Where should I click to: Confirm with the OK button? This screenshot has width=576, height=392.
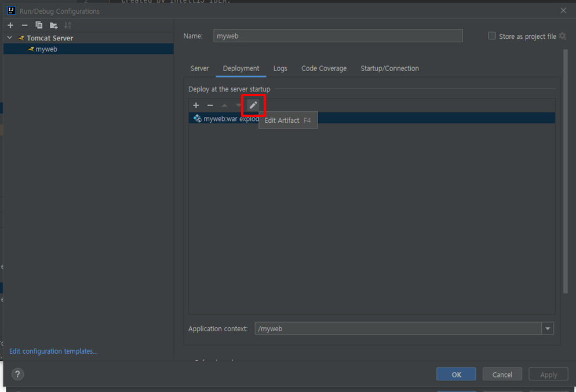click(x=456, y=375)
